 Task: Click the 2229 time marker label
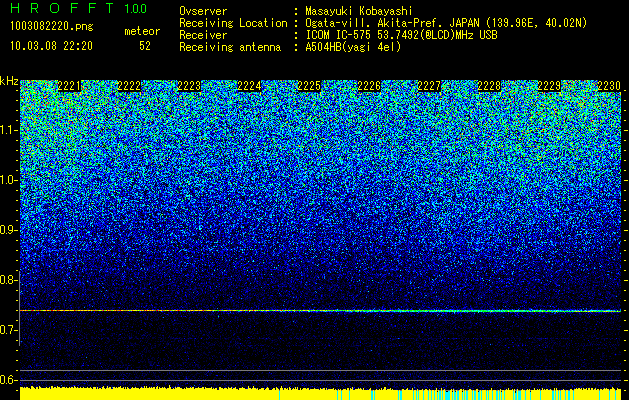pos(549,86)
